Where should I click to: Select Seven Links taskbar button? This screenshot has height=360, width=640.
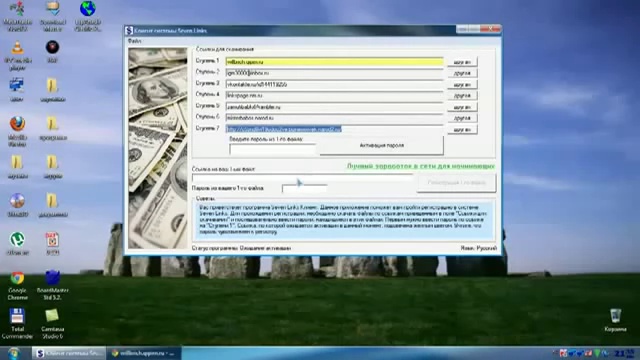[x=69, y=353]
